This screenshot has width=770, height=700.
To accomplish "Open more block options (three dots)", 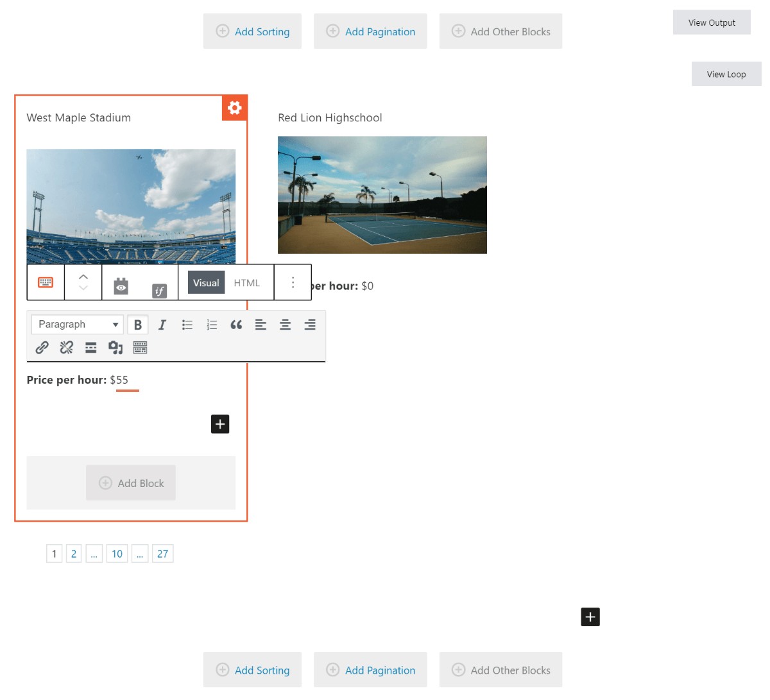I will 293,282.
